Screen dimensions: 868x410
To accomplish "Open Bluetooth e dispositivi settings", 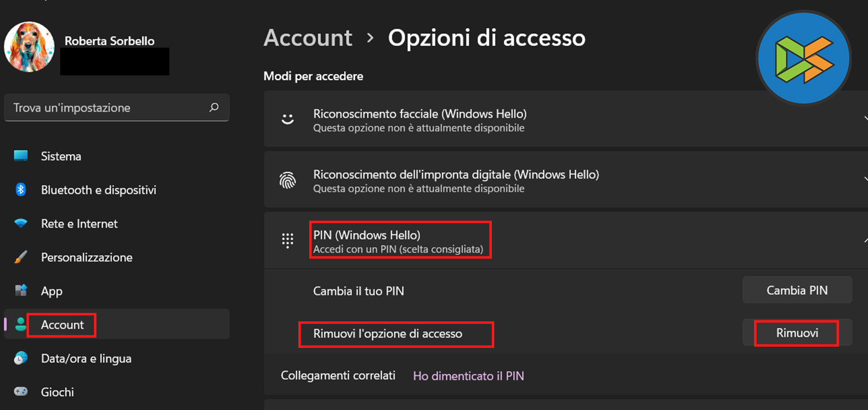I will pyautogui.click(x=98, y=190).
